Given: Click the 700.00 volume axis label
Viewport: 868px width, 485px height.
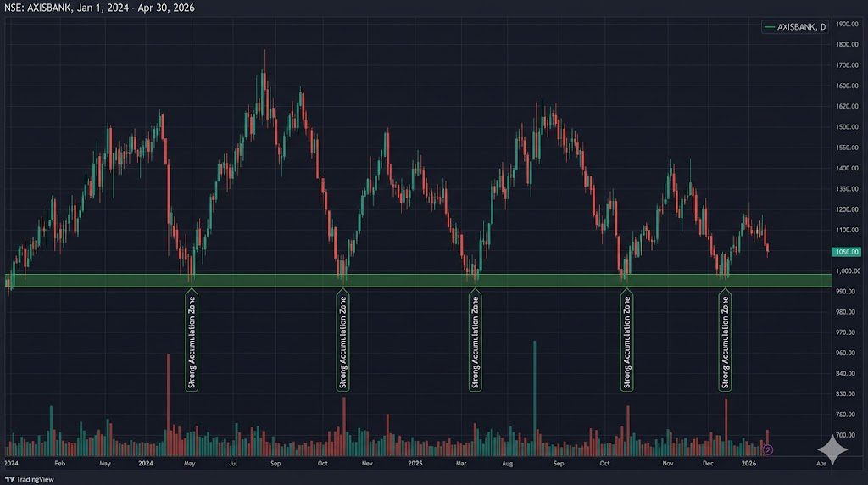Looking at the screenshot, I should pyautogui.click(x=848, y=436).
